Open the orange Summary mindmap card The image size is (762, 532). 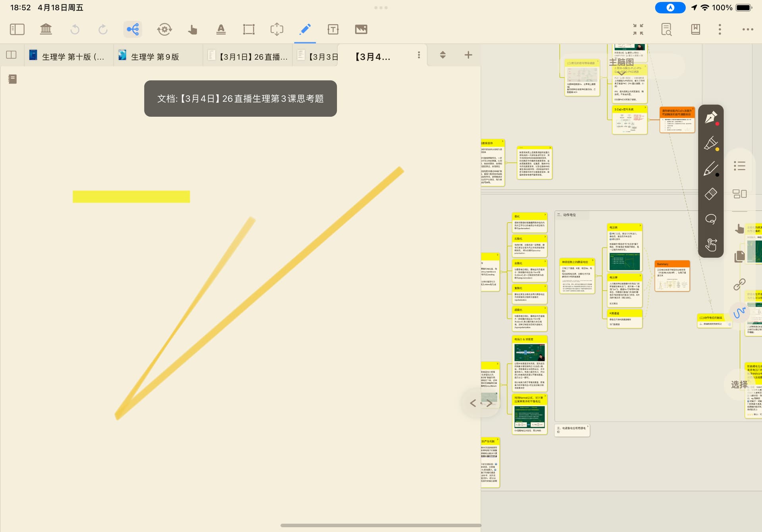click(x=672, y=276)
